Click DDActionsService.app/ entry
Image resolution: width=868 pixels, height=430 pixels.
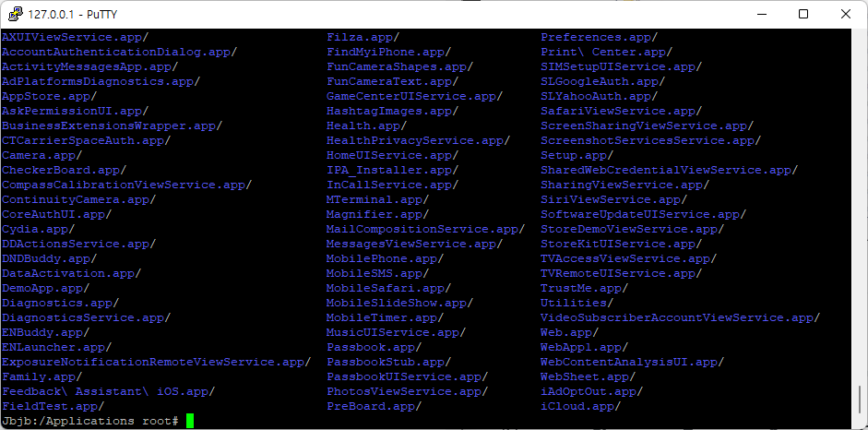coord(78,244)
